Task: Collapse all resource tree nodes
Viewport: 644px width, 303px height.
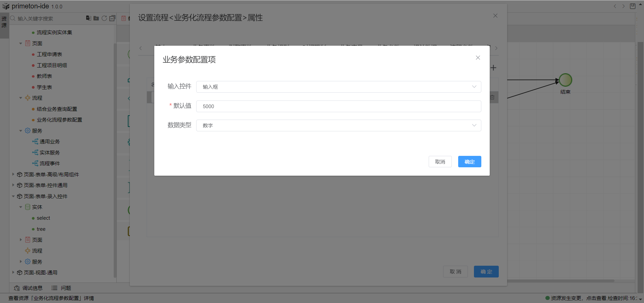Action: (x=112, y=18)
